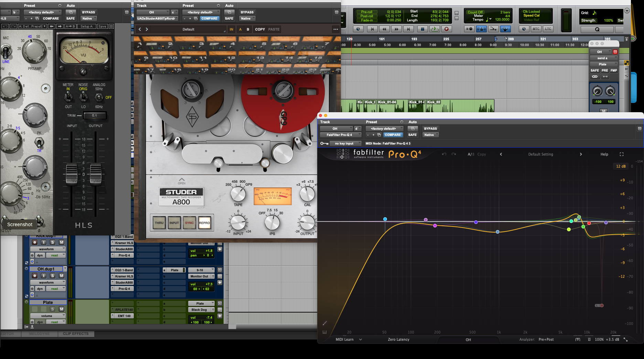Open the Zero Latency processing mode menu
This screenshot has height=359, width=644.
click(x=399, y=340)
